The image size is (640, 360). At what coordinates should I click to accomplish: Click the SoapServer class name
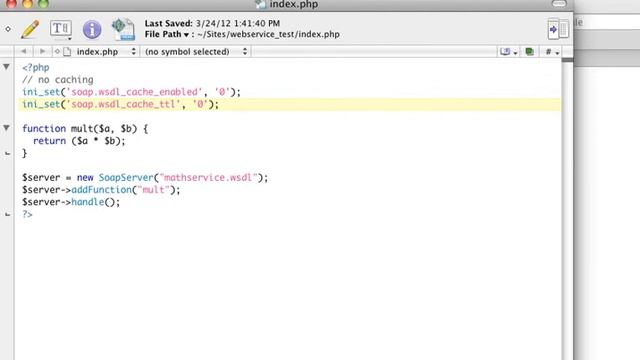point(126,178)
